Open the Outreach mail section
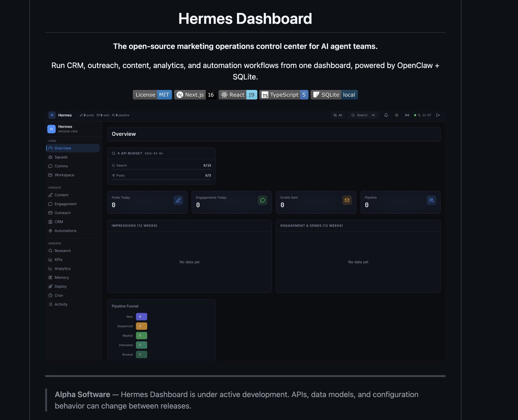 [62, 213]
